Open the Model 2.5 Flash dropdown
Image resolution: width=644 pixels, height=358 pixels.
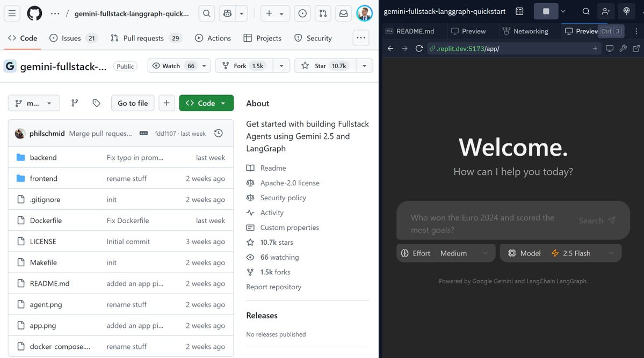(x=561, y=253)
